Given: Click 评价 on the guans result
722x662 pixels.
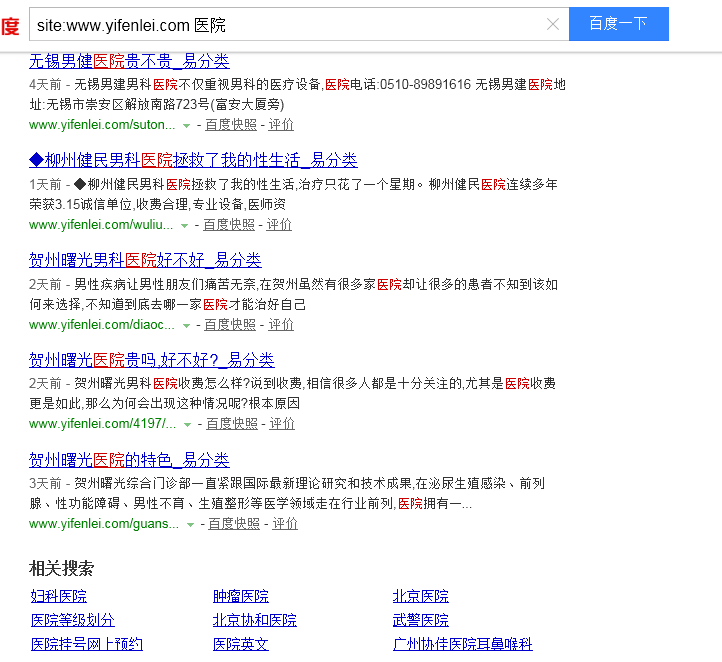Looking at the screenshot, I should point(285,523).
